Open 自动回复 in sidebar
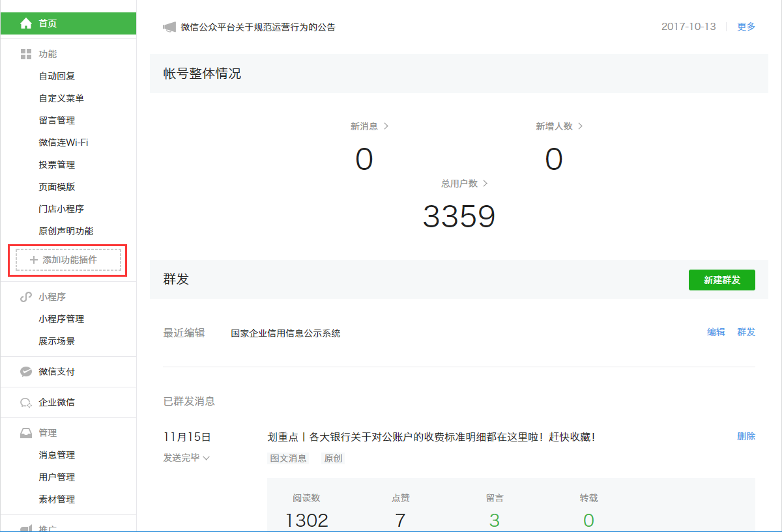This screenshot has width=782, height=532. click(x=57, y=76)
